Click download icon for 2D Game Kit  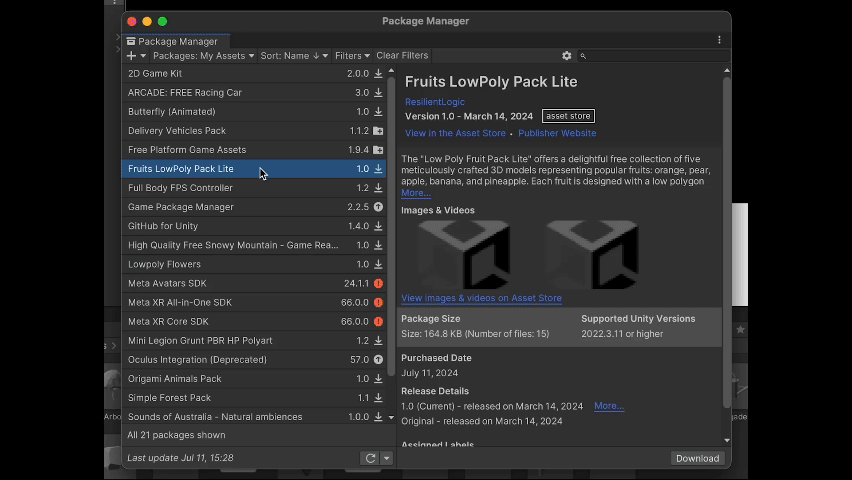pyautogui.click(x=378, y=74)
